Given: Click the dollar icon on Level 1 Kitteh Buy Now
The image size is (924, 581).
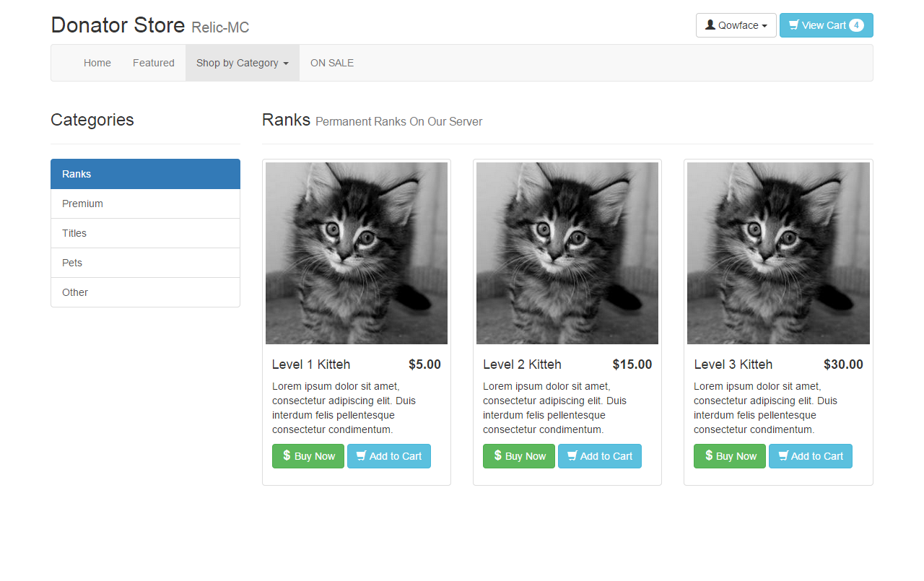Looking at the screenshot, I should click(287, 455).
